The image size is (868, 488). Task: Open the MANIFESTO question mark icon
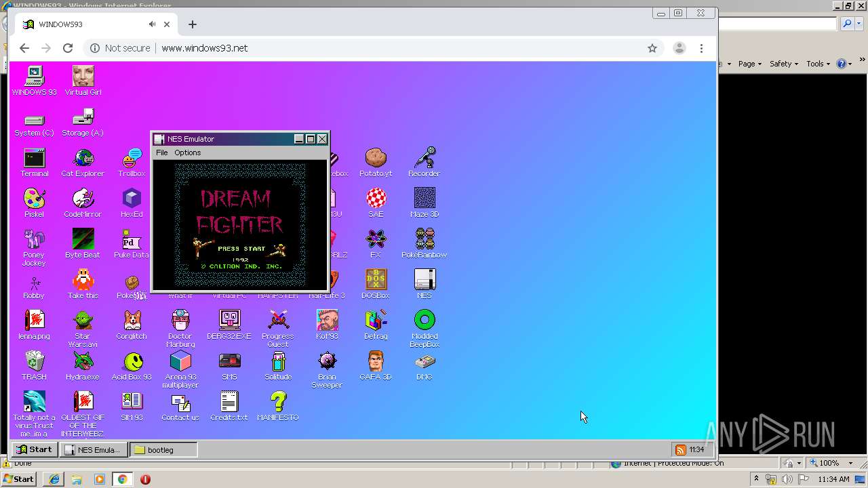(278, 407)
